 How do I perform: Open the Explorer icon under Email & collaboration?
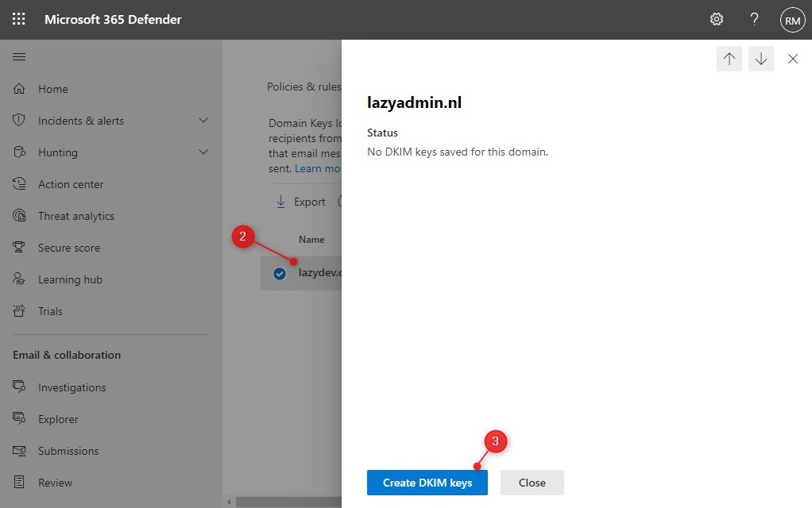click(18, 418)
